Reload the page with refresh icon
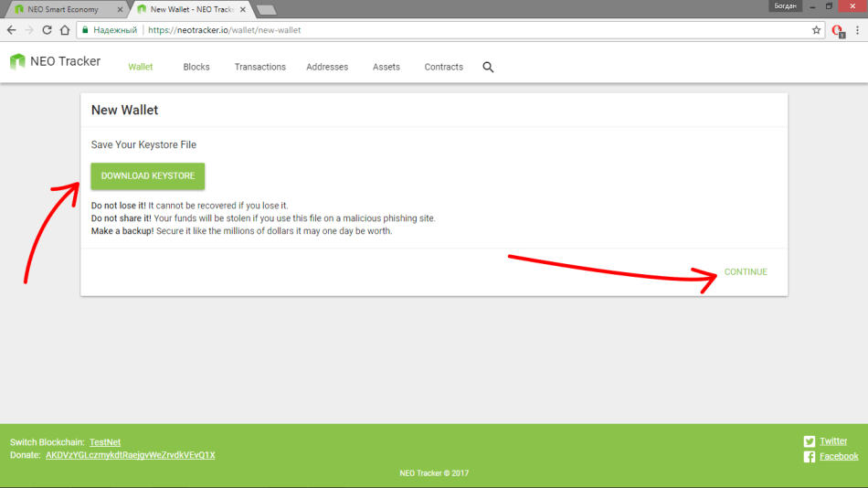 coord(47,30)
